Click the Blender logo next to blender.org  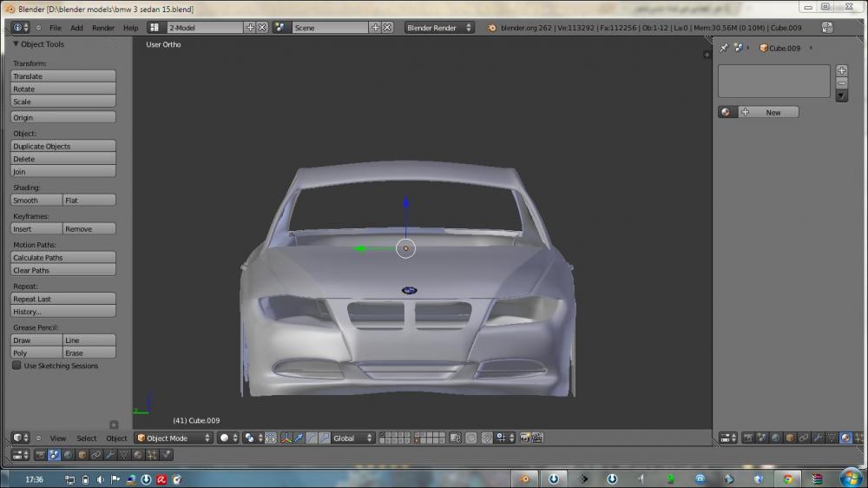click(492, 28)
